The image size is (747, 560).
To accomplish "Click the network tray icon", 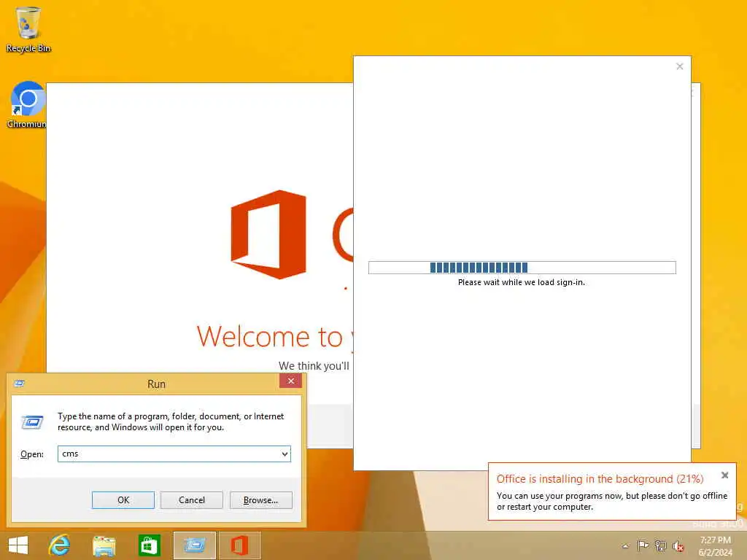I will 660,545.
